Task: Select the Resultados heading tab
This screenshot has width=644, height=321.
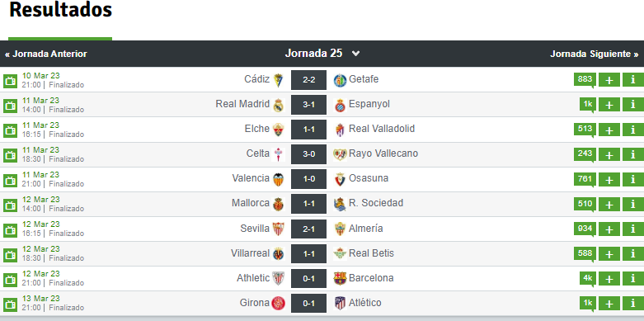Action: (x=60, y=10)
